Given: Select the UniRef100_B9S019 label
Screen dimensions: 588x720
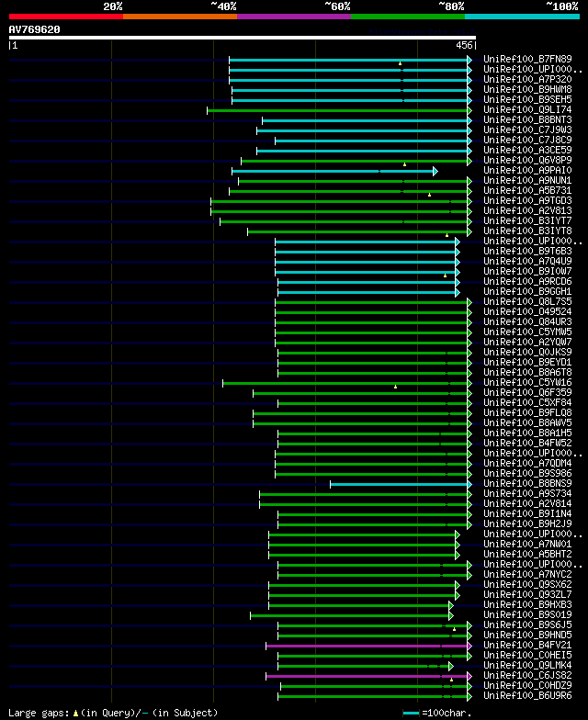Looking at the screenshot, I should 527,615.
